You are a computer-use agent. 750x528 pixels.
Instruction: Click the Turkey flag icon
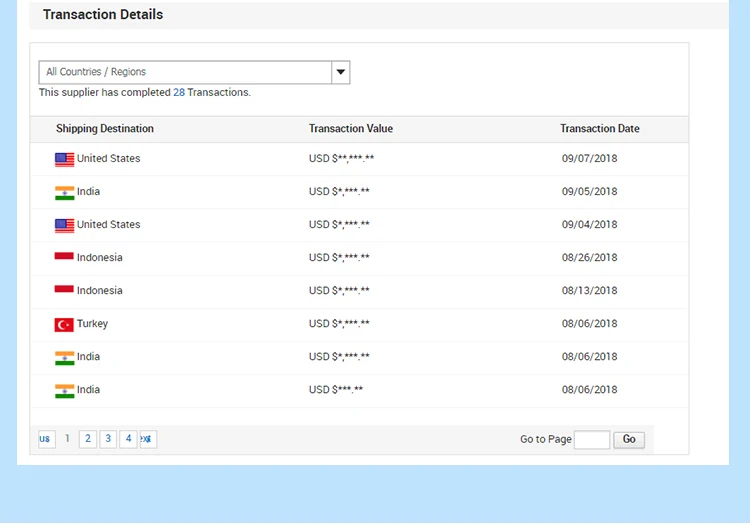click(64, 324)
